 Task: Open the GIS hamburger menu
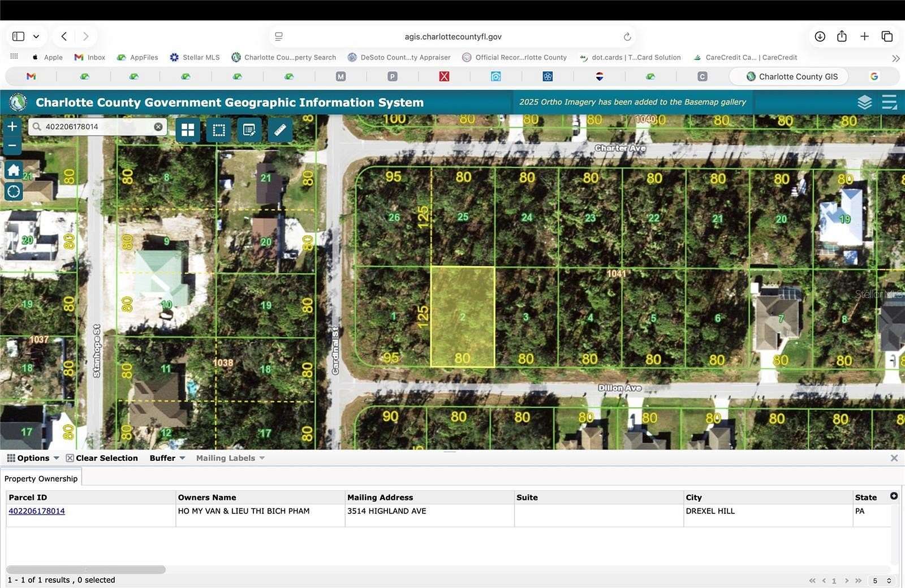[x=889, y=102]
